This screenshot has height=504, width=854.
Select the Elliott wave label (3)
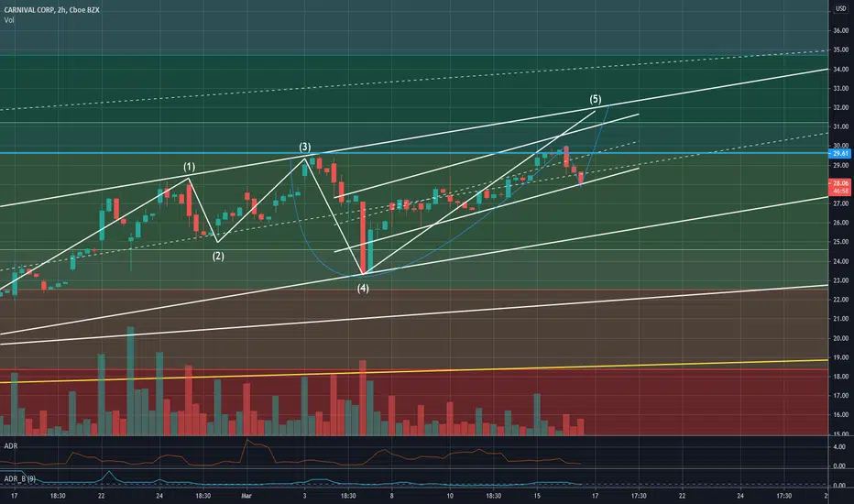click(304, 148)
